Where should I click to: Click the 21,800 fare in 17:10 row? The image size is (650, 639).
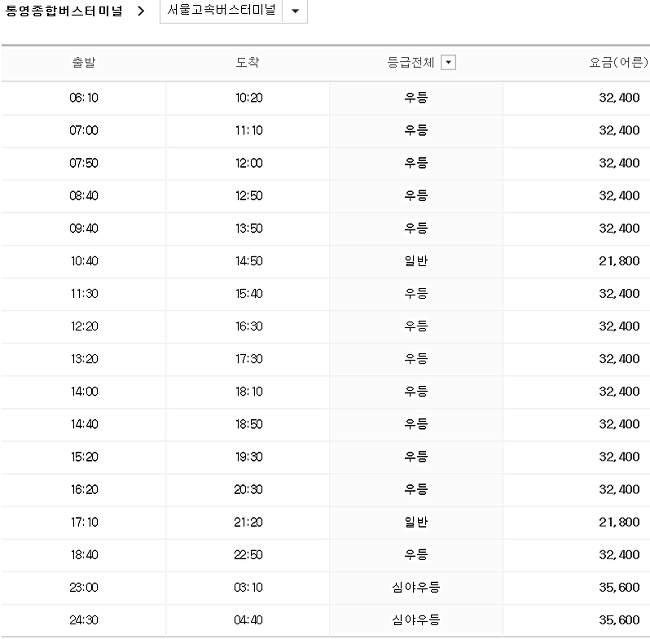pyautogui.click(x=619, y=522)
